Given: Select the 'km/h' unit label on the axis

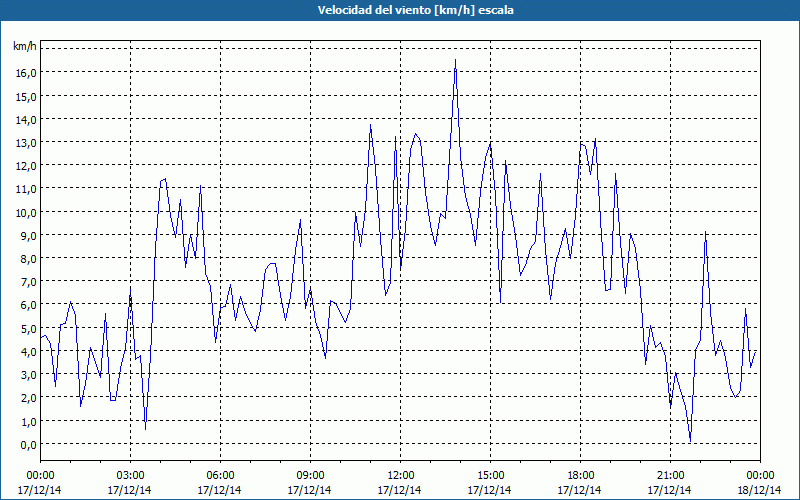Looking at the screenshot, I should (x=24, y=46).
